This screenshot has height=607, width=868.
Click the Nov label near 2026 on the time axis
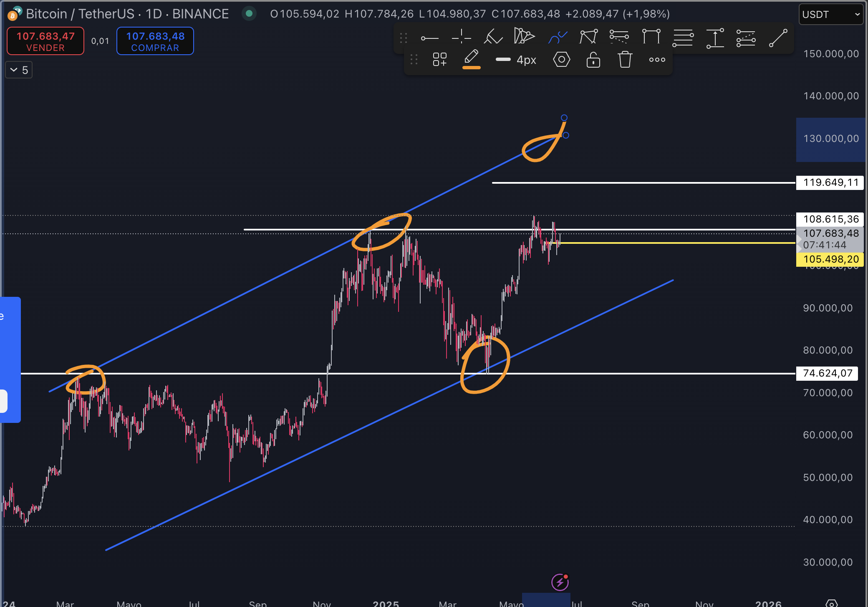point(704,604)
